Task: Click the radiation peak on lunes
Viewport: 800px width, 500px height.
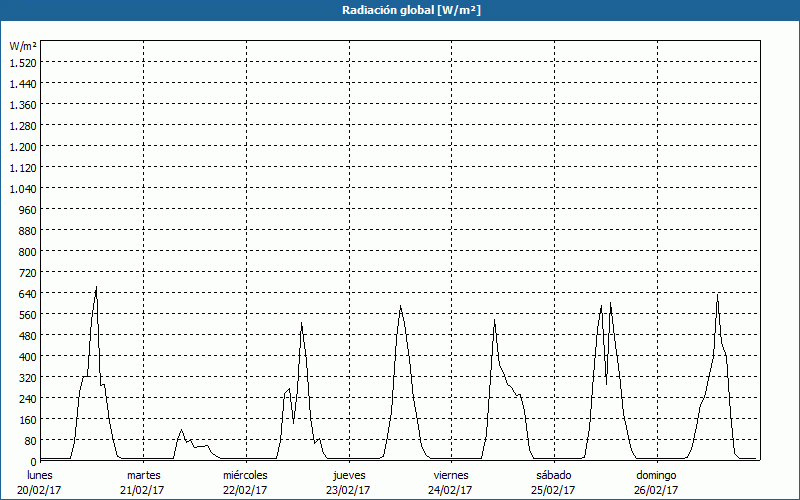Action: pyautogui.click(x=96, y=288)
